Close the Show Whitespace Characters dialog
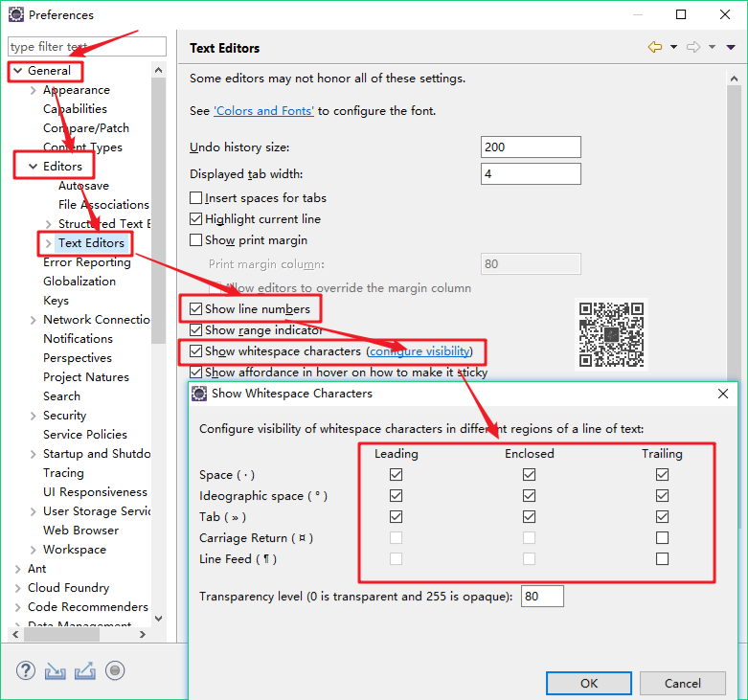Viewport: 748px width, 700px height. pyautogui.click(x=723, y=394)
